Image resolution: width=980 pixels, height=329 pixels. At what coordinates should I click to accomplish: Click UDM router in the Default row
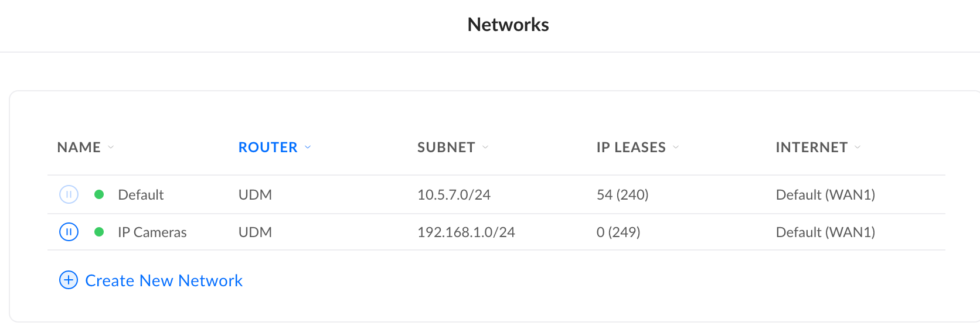click(255, 195)
